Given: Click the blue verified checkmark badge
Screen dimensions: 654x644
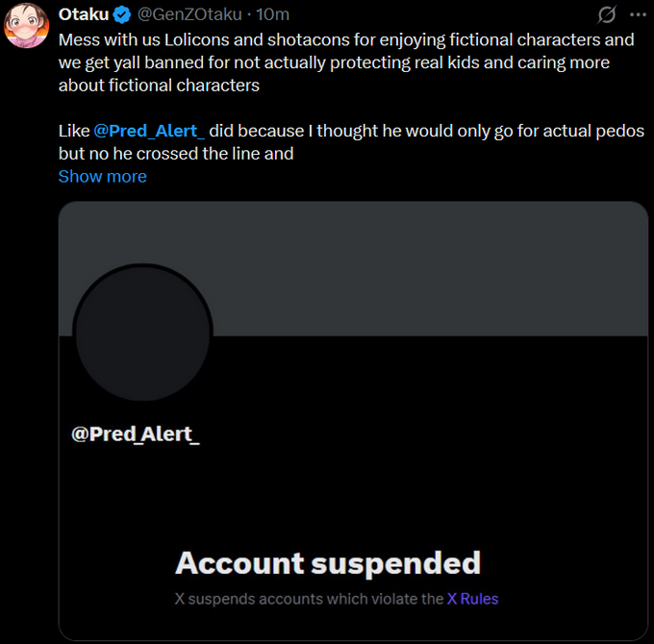Looking at the screenshot, I should [122, 14].
